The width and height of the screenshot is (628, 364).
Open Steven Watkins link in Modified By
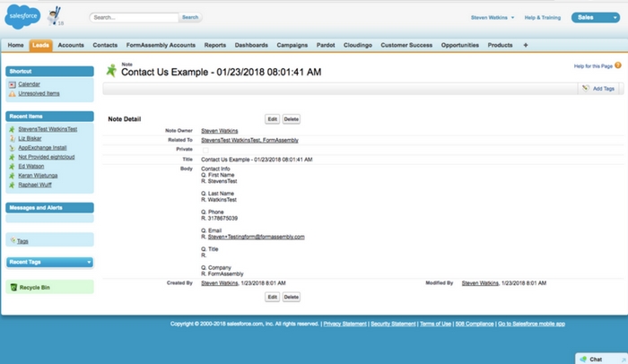(x=480, y=283)
